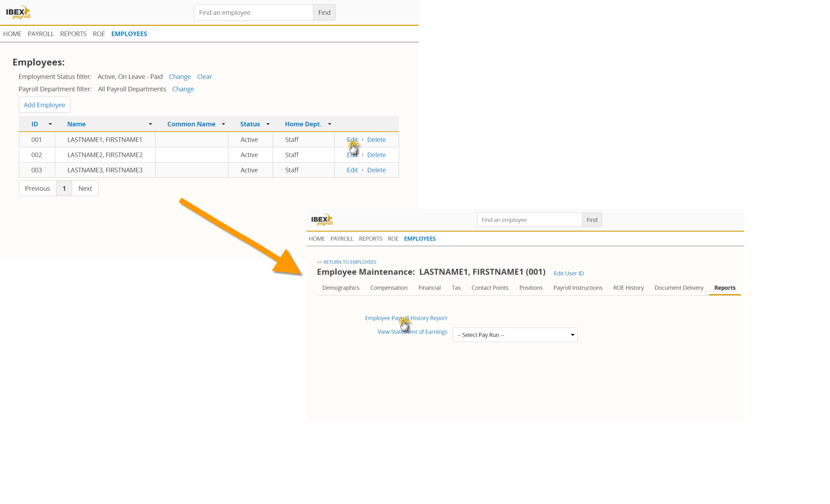Screen dimensions: 830x504
Task: Switch to the Contact Points tab
Action: [x=490, y=288]
